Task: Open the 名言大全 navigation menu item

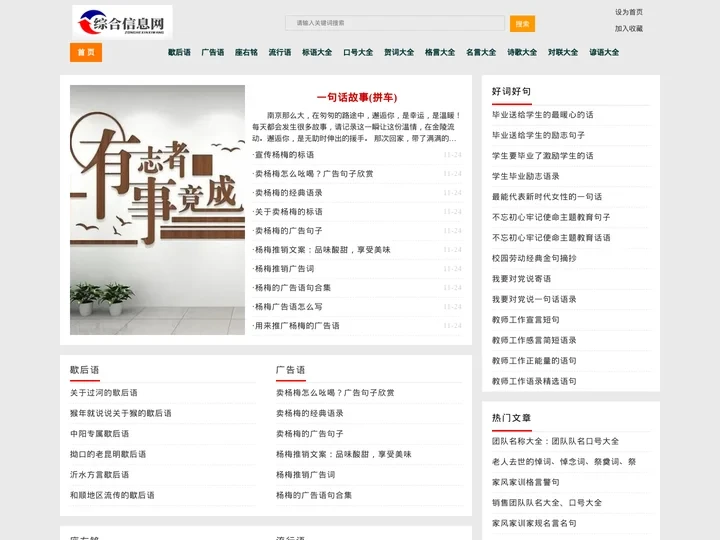Action: [481, 52]
